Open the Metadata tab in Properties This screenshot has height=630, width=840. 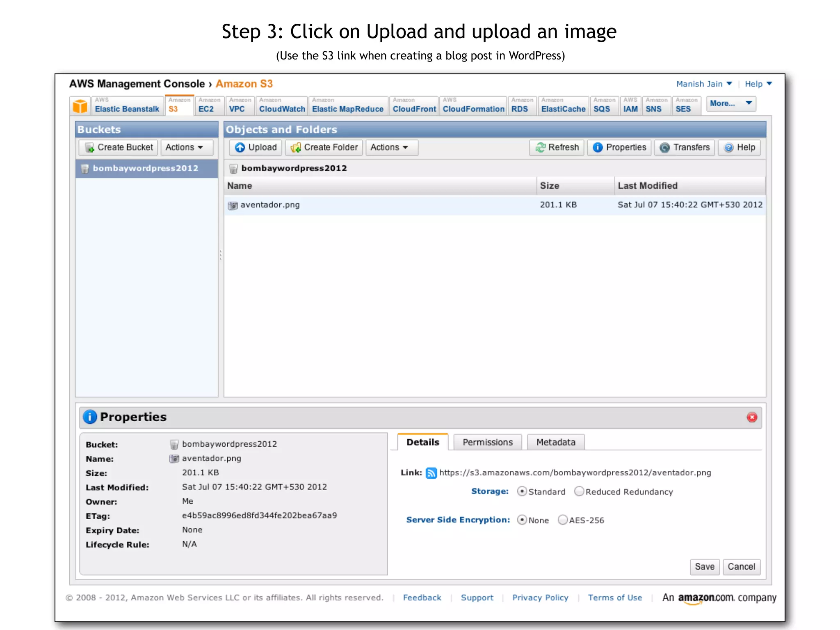pyautogui.click(x=556, y=443)
